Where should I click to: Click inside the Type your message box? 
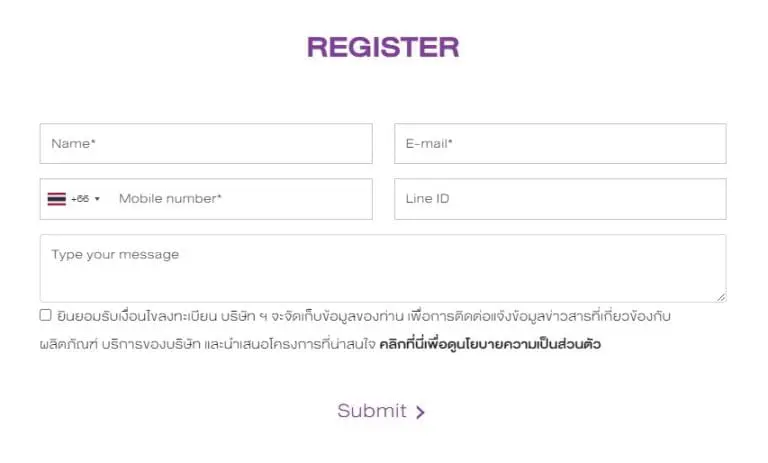pos(383,268)
